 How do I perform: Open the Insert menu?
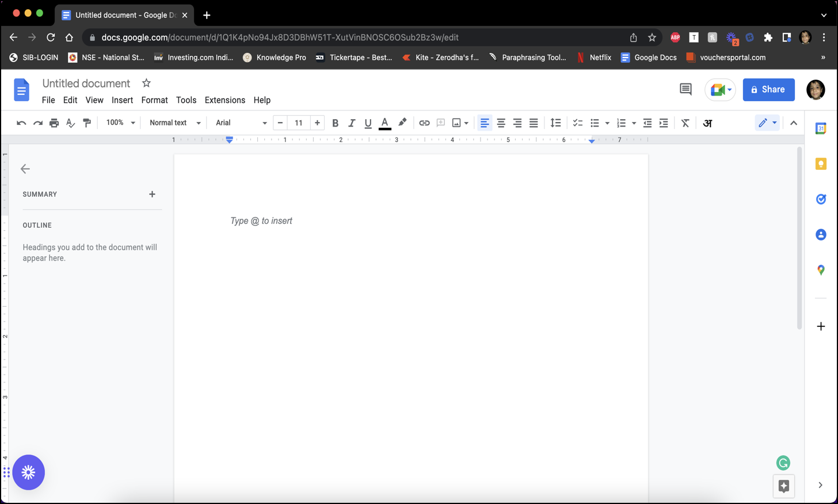[x=122, y=100]
